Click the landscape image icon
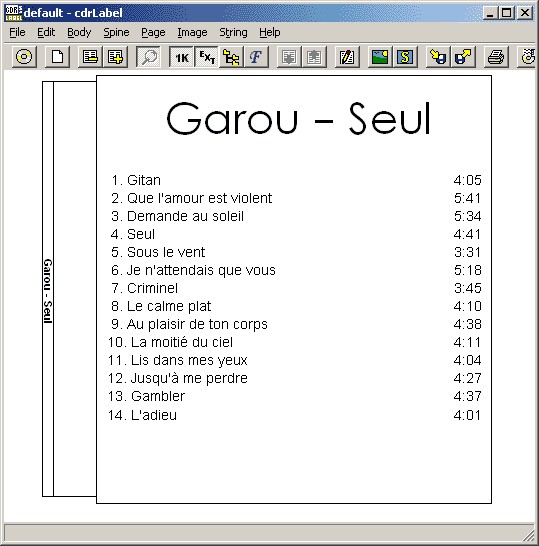 (x=380, y=57)
